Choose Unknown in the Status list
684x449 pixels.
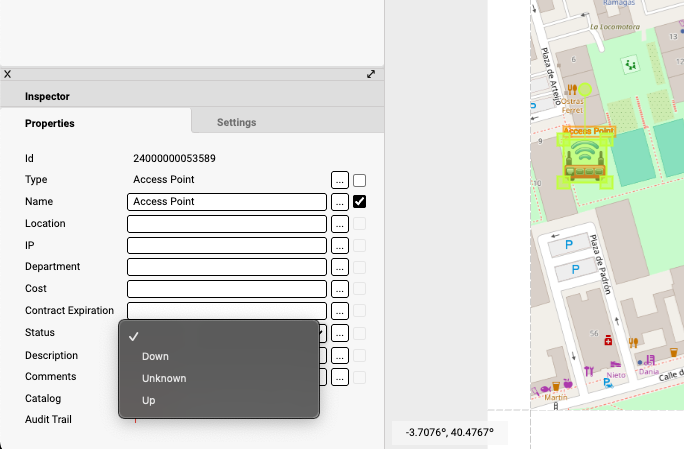[x=164, y=378]
